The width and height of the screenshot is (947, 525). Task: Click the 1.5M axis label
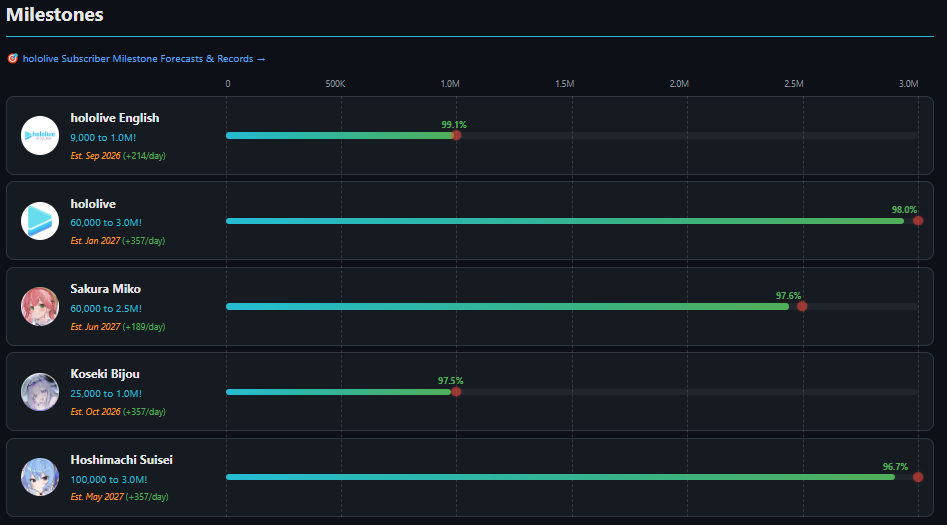(565, 84)
